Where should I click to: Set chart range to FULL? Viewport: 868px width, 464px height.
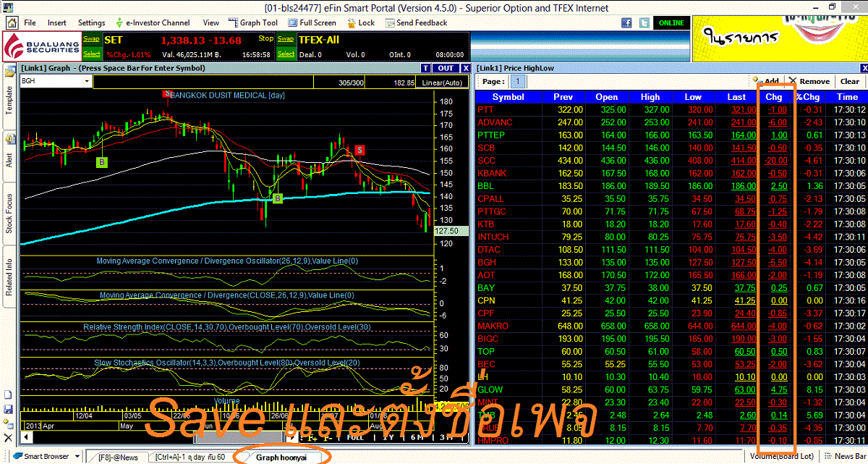click(355, 437)
